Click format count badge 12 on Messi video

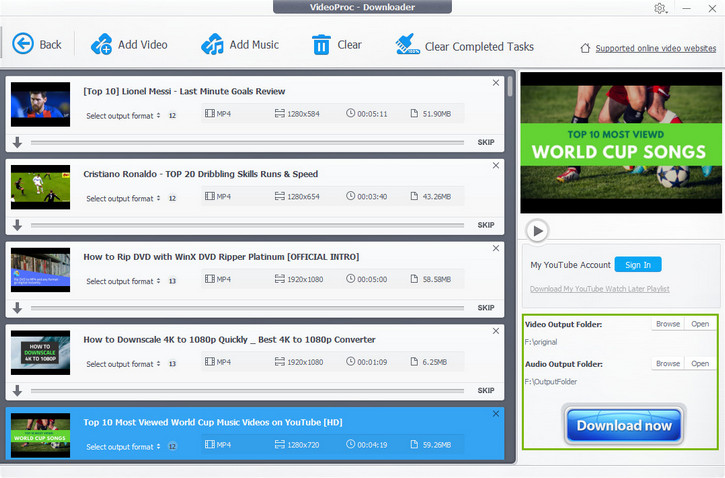172,116
